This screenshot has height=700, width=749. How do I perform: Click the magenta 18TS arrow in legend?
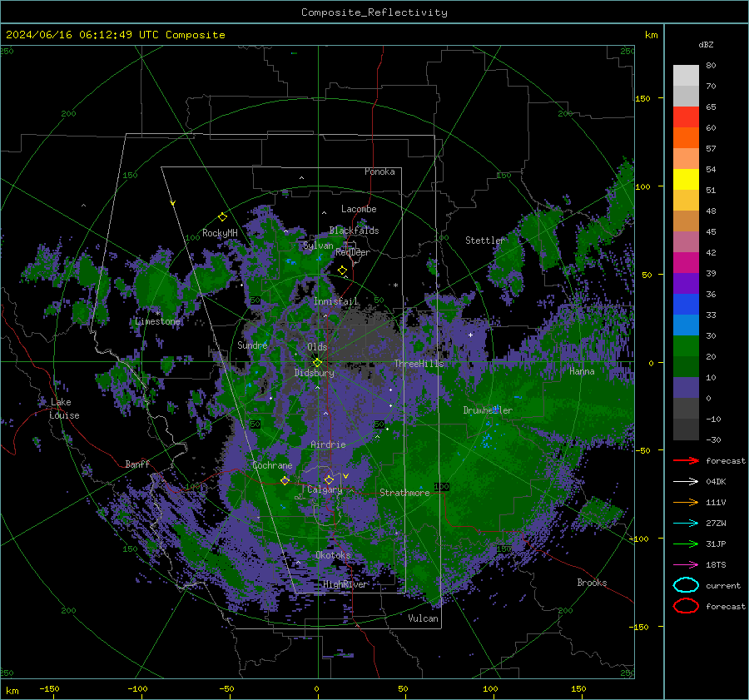[686, 564]
